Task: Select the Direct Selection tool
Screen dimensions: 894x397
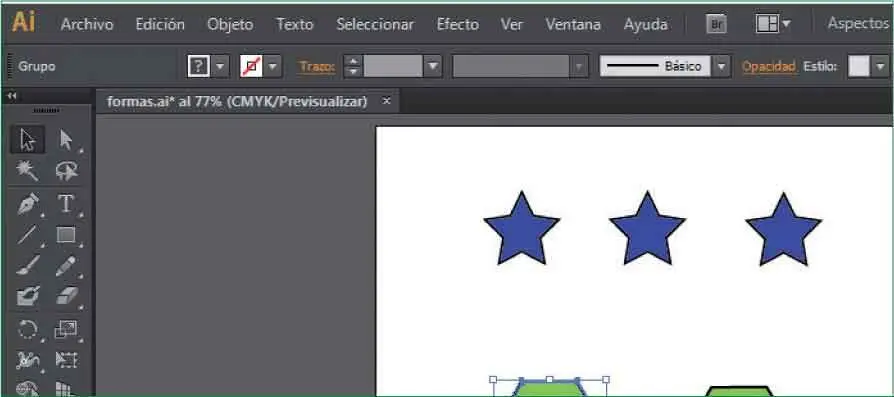Action: point(67,140)
